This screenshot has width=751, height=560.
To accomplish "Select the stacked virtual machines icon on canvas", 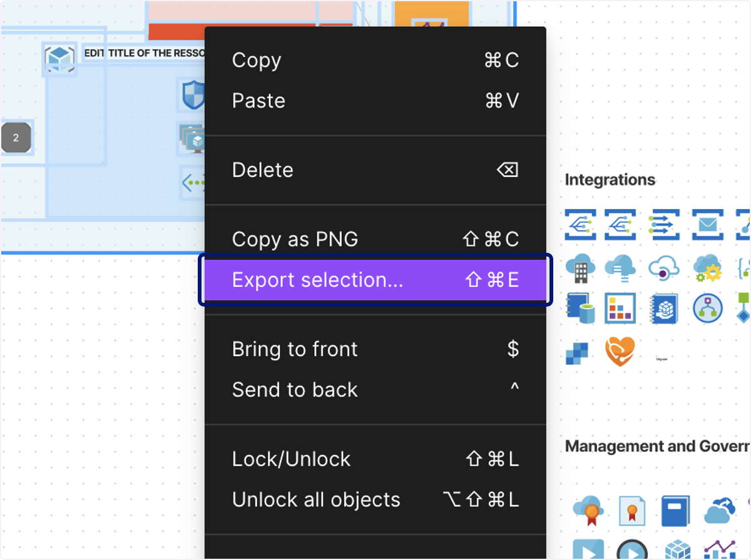I will pos(192,138).
